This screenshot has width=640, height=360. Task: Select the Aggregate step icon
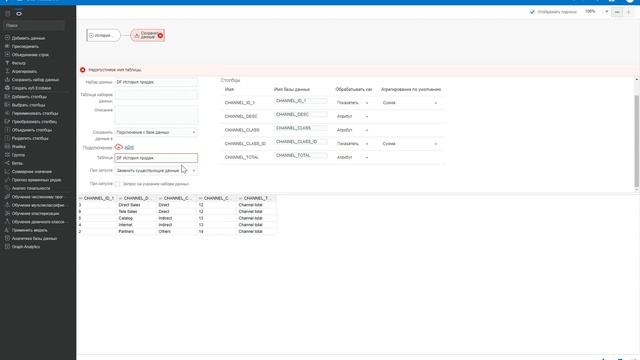(7, 71)
